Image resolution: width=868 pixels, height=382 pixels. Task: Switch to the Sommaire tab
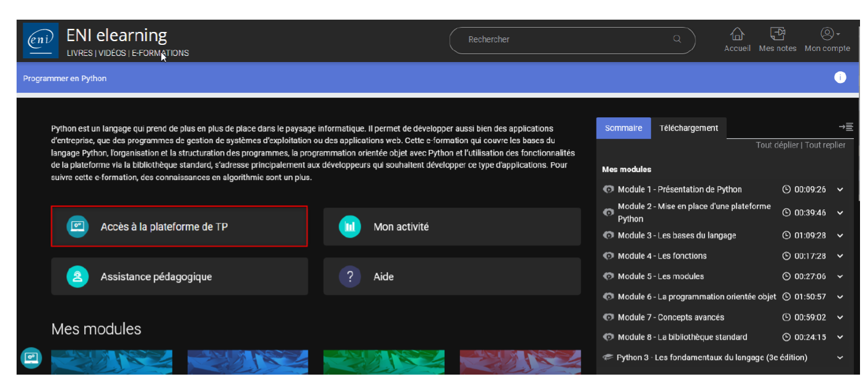tap(624, 128)
